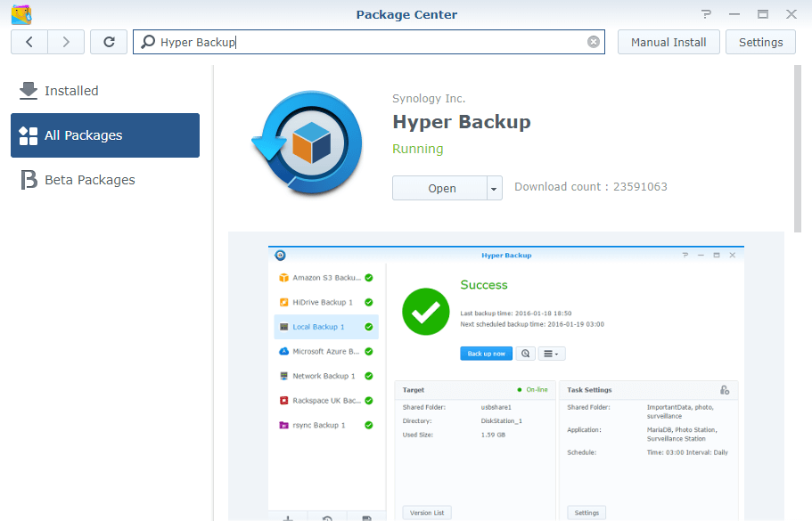Viewport: 812px width, 521px height.
Task: Select All Packages category
Action: click(105, 135)
